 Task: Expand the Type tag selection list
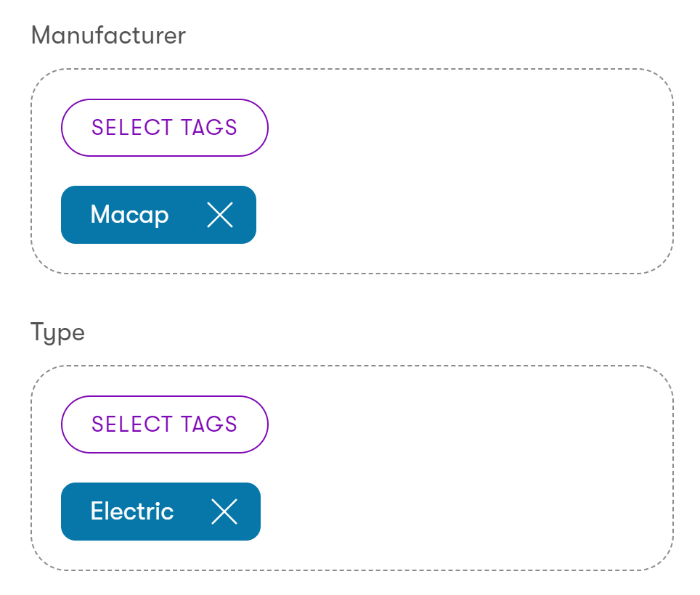point(165,424)
